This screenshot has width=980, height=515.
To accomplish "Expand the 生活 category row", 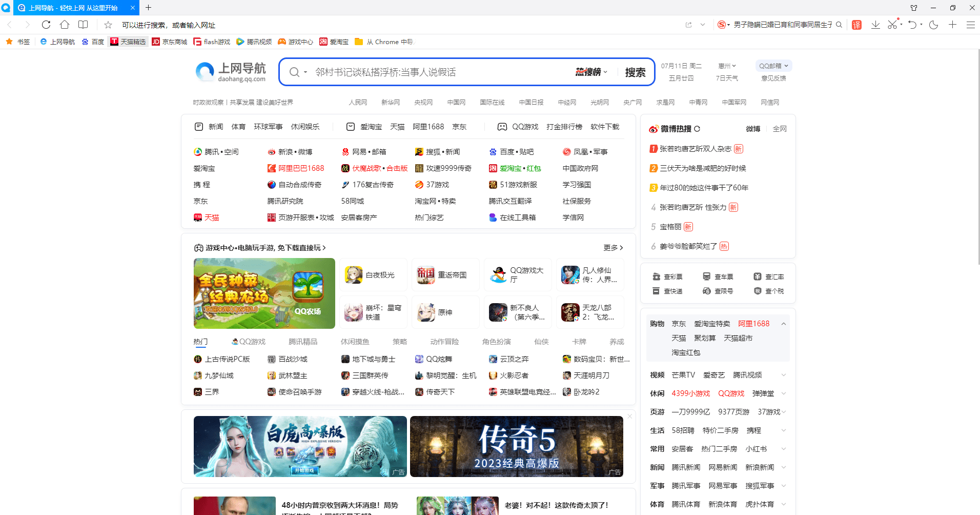I will 783,430.
